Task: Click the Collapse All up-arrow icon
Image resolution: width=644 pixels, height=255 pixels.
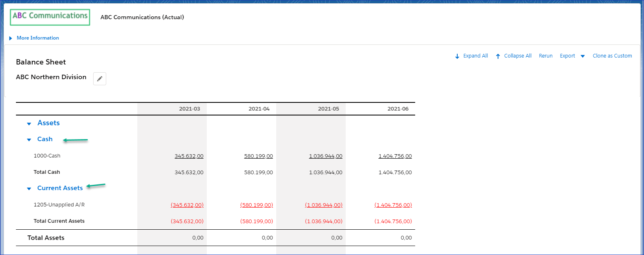Action: tap(498, 56)
